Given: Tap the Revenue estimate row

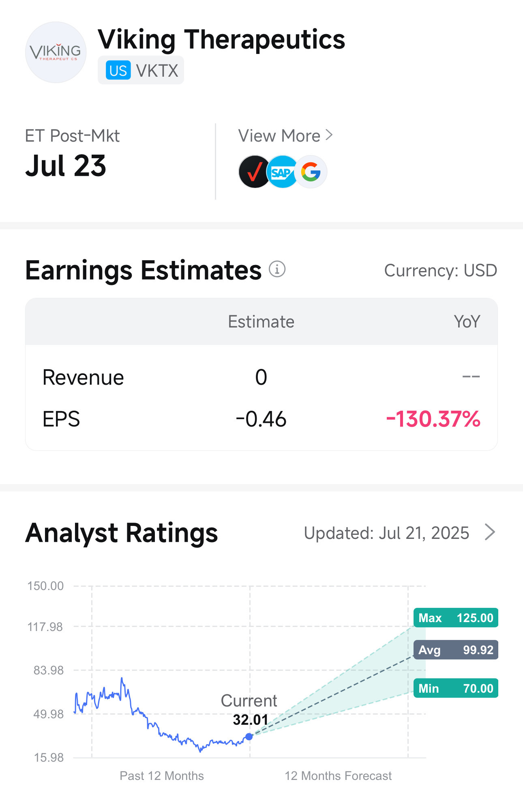Looking at the screenshot, I should 261,377.
